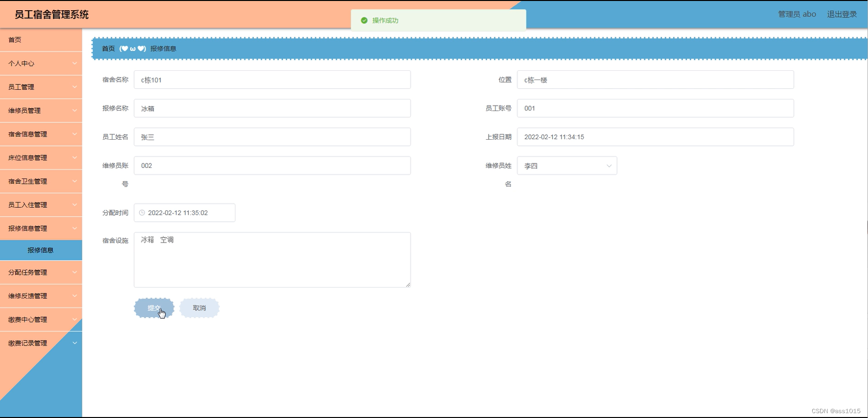This screenshot has width=868, height=418.
Task: Focus the 报修名称 input field
Action: point(272,108)
